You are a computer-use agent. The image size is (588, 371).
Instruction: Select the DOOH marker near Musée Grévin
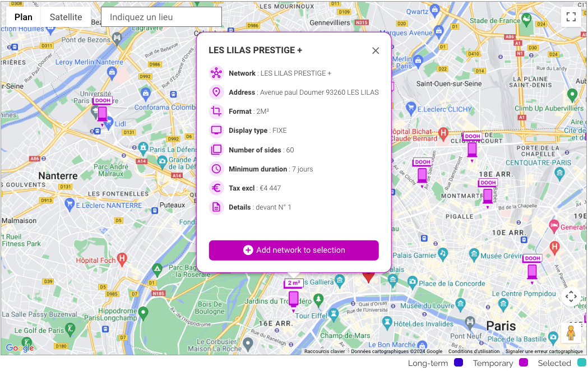(532, 269)
